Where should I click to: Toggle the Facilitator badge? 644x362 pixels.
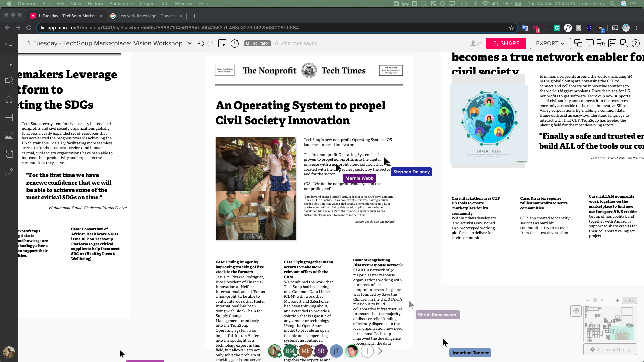[x=257, y=43]
